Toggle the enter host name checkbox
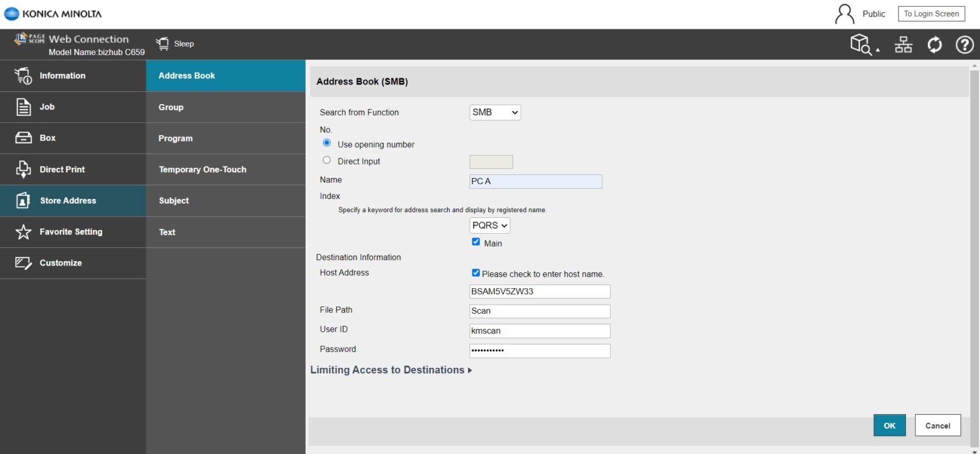 click(476, 273)
